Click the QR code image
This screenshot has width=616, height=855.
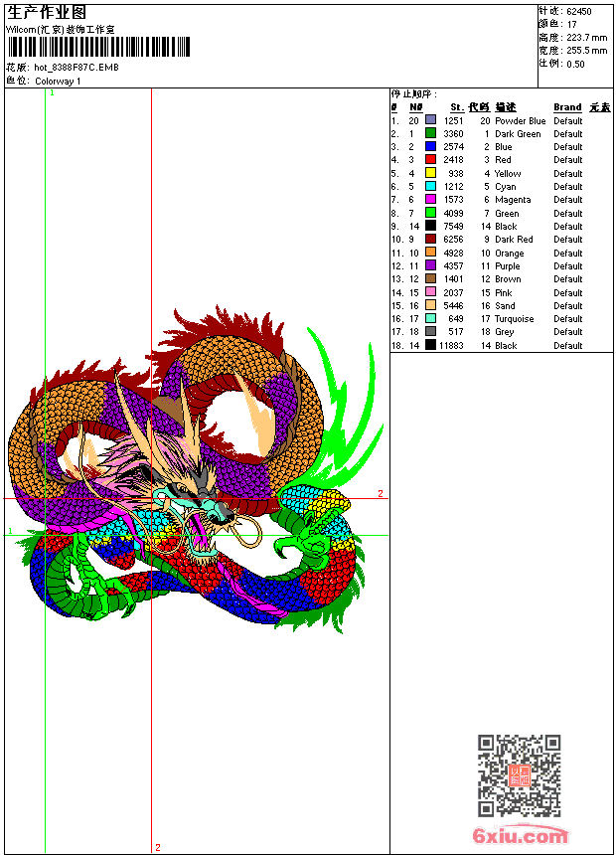(x=519, y=775)
